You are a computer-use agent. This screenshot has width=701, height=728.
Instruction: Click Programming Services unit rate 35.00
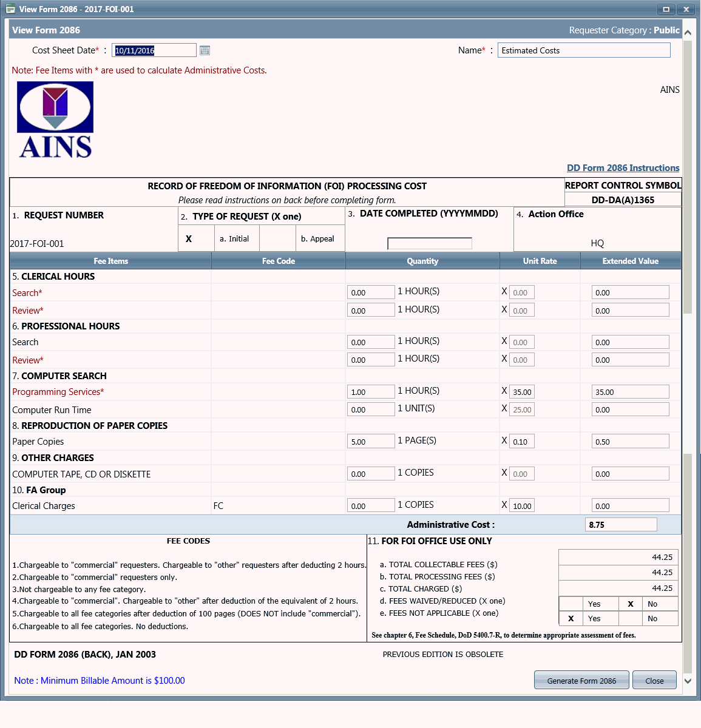tap(522, 392)
